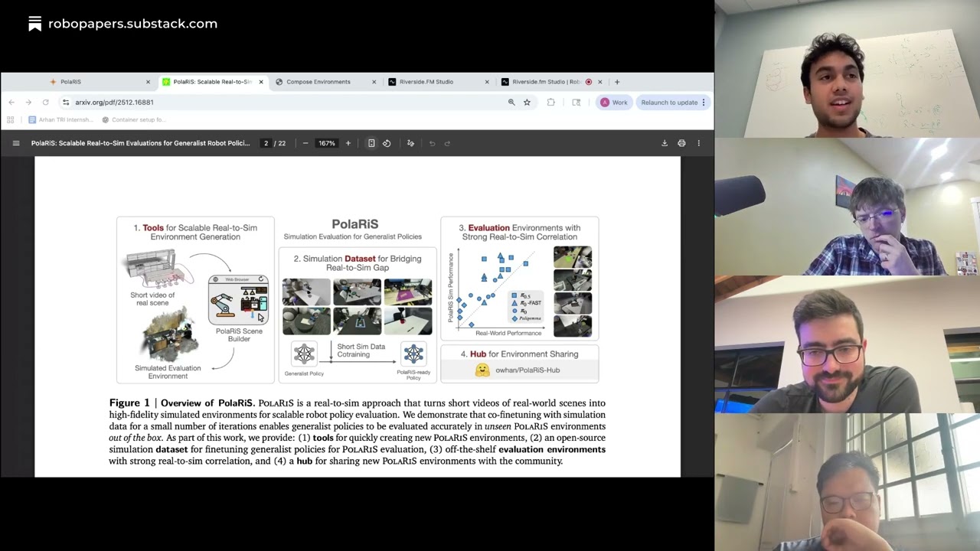
Task: Close the first PolaRiS tab
Action: (148, 82)
